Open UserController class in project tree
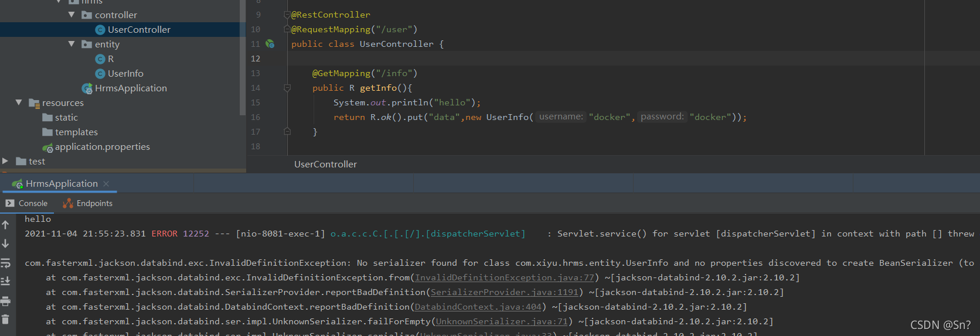 pyautogui.click(x=139, y=29)
